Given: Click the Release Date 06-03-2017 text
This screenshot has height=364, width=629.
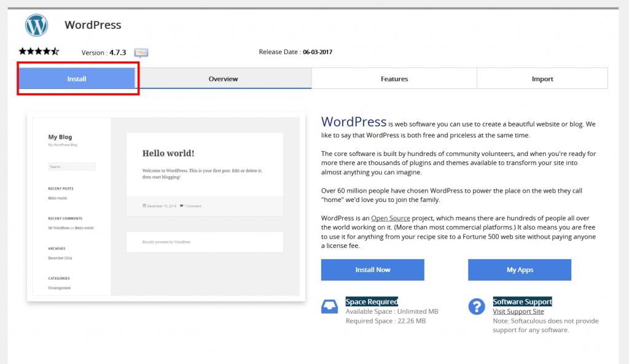Looking at the screenshot, I should coord(295,52).
